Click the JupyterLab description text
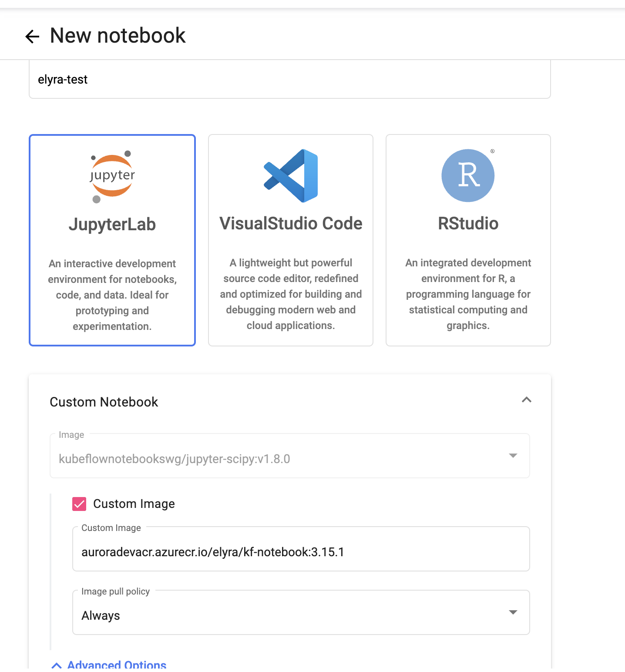 click(x=112, y=295)
